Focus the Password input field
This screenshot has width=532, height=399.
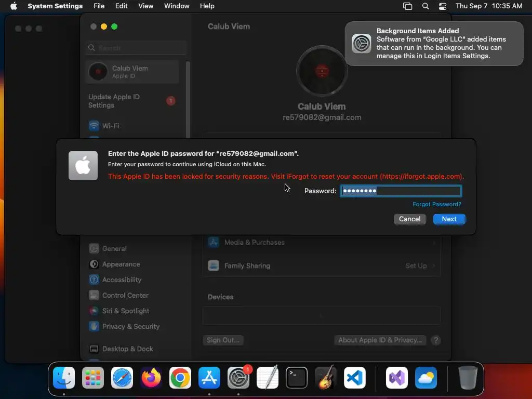[x=401, y=191]
